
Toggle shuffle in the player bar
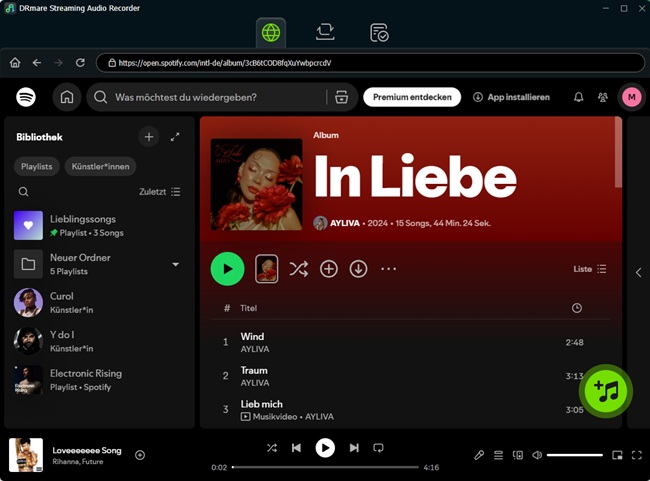tap(272, 448)
